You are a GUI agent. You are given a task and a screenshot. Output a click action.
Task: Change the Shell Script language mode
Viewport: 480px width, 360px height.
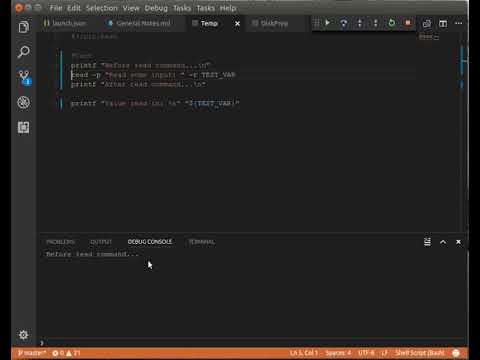click(x=420, y=353)
